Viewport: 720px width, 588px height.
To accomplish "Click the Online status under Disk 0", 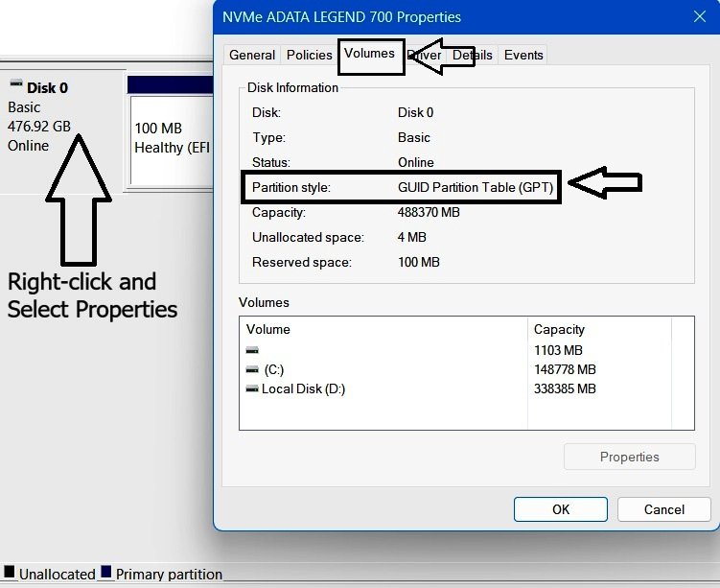I will coord(28,146).
